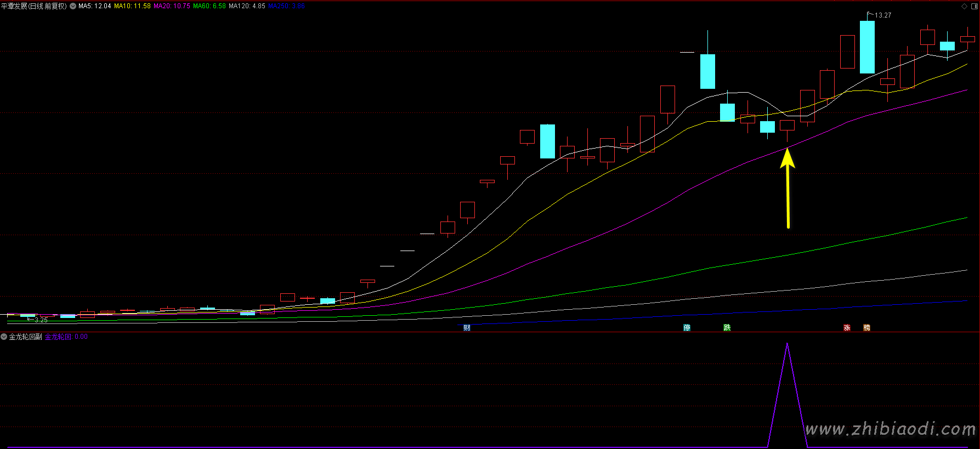This screenshot has height=449, width=980.
Task: Select the blue MA250 label
Action: click(x=286, y=6)
